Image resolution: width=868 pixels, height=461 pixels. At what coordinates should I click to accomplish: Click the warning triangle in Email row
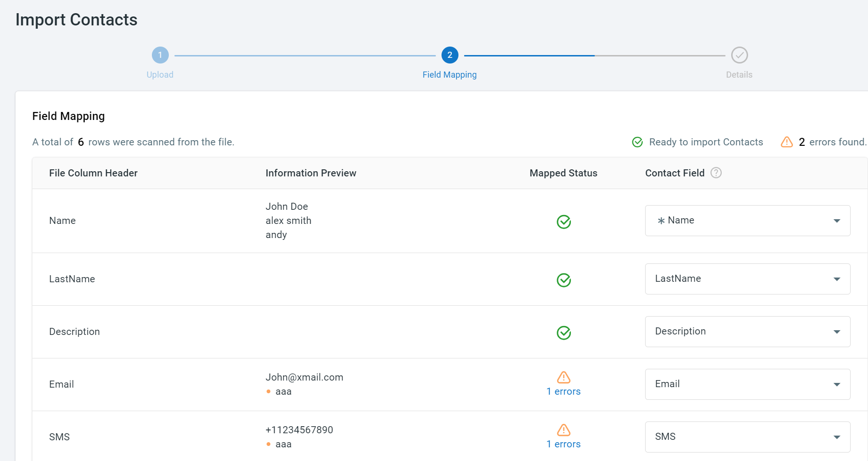coord(563,377)
